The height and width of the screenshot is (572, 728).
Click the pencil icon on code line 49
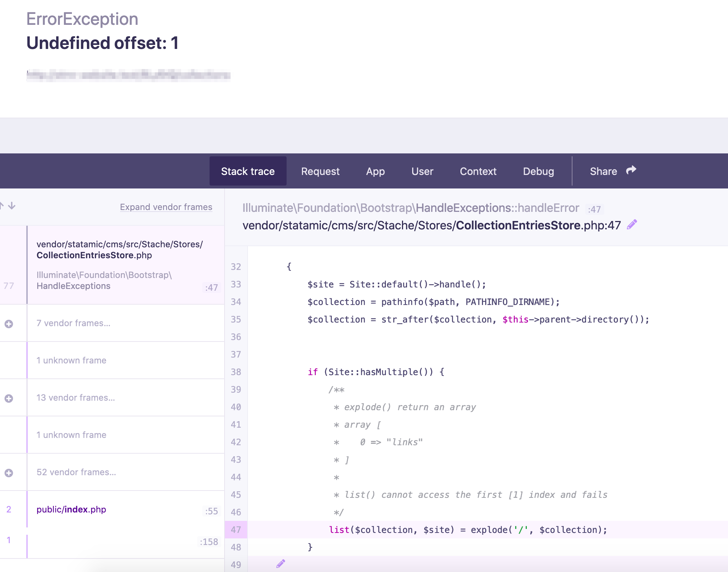click(280, 564)
